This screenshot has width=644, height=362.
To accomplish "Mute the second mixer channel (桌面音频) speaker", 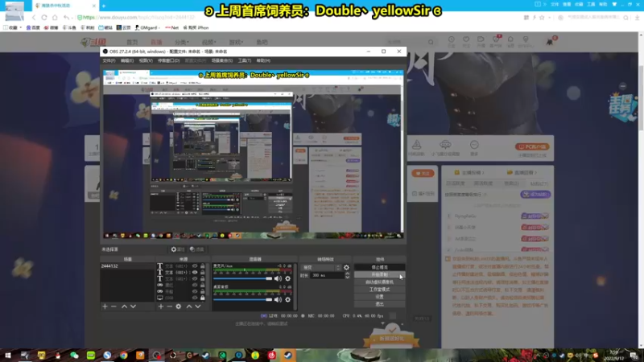I will pyautogui.click(x=278, y=299).
